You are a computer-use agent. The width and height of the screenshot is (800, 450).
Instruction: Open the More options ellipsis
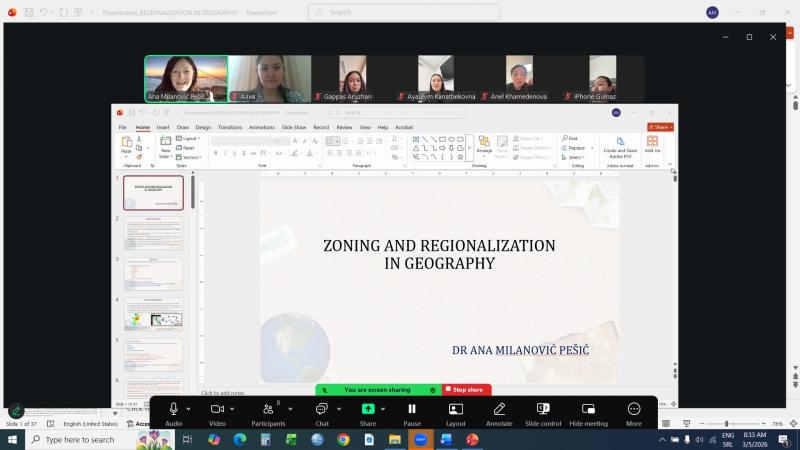coord(634,409)
